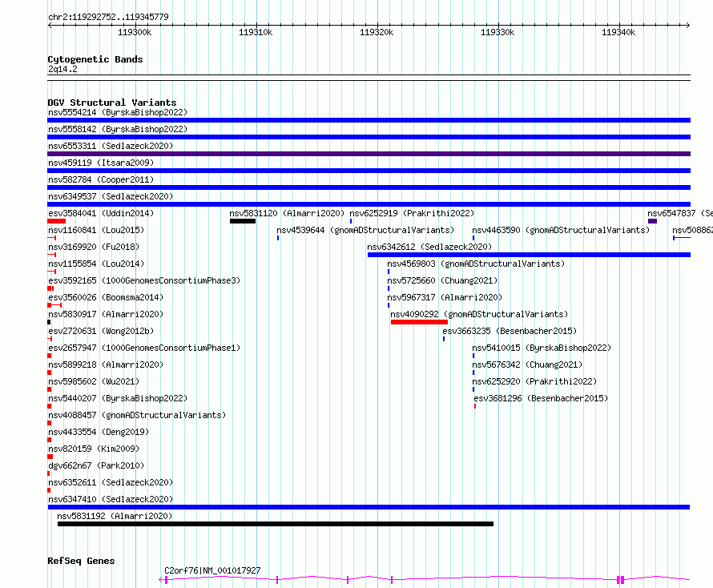Click the DGV Structural Variants track heading
This screenshot has width=713, height=588.
tap(112, 103)
